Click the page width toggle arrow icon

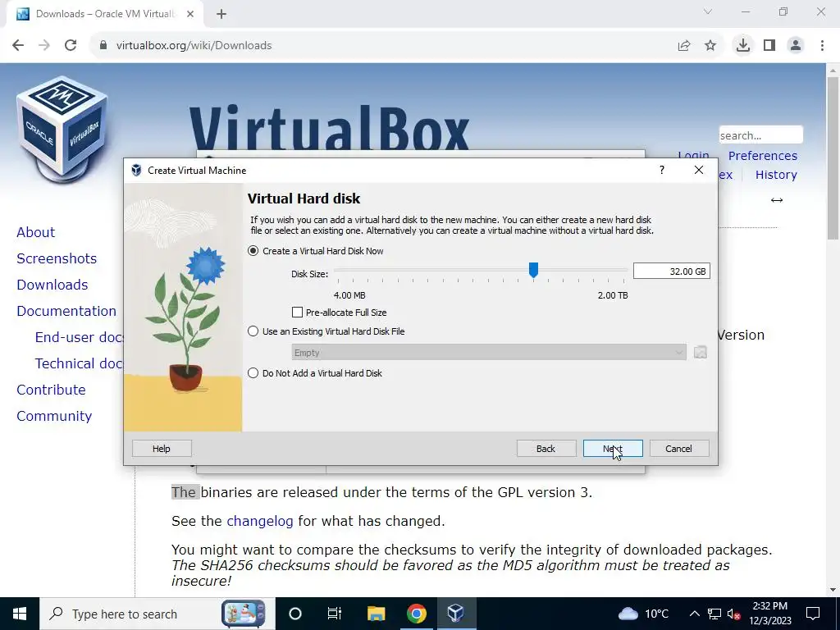pyautogui.click(x=777, y=200)
